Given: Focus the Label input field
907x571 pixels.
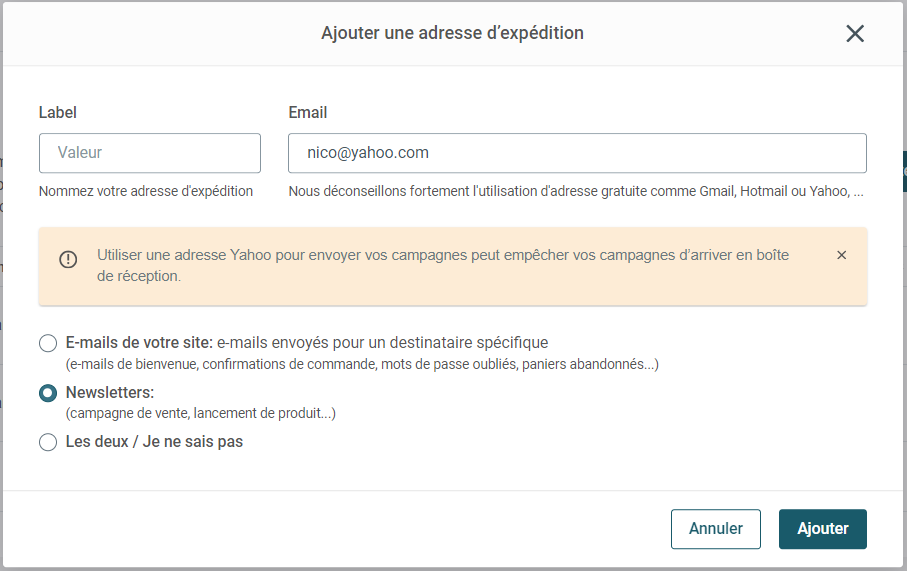Looking at the screenshot, I should (x=150, y=153).
